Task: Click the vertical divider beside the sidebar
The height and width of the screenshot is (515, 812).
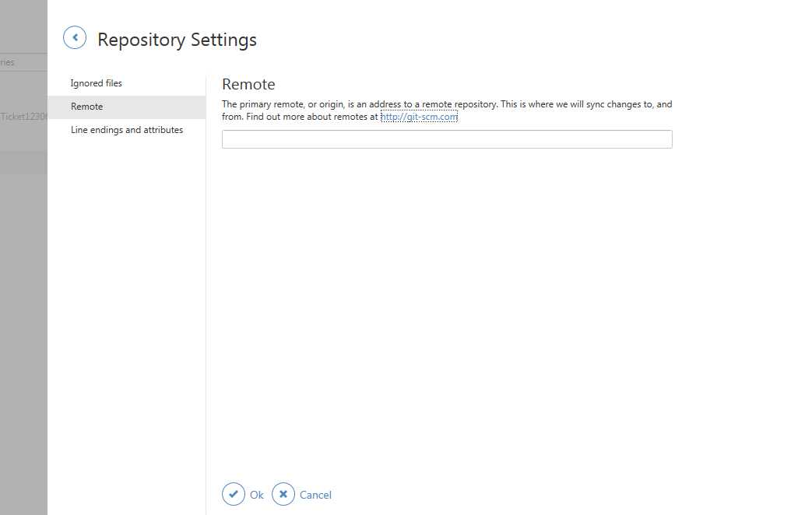Action: [x=206, y=311]
